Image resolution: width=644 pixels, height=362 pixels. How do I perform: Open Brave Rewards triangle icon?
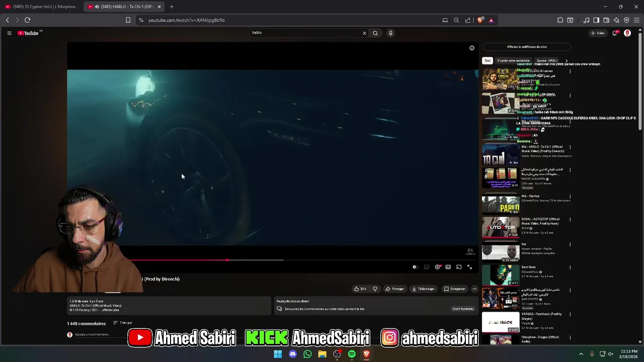(491, 20)
